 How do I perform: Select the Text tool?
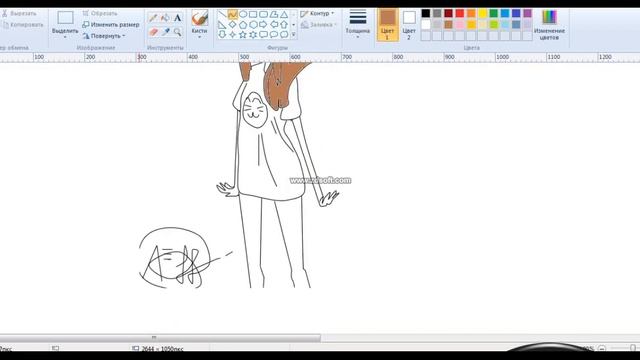point(178,18)
